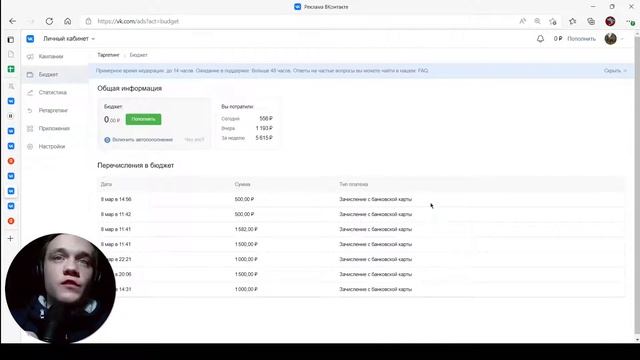Open Ретаргетинг in the left menu
The width and height of the screenshot is (640, 360).
53,110
